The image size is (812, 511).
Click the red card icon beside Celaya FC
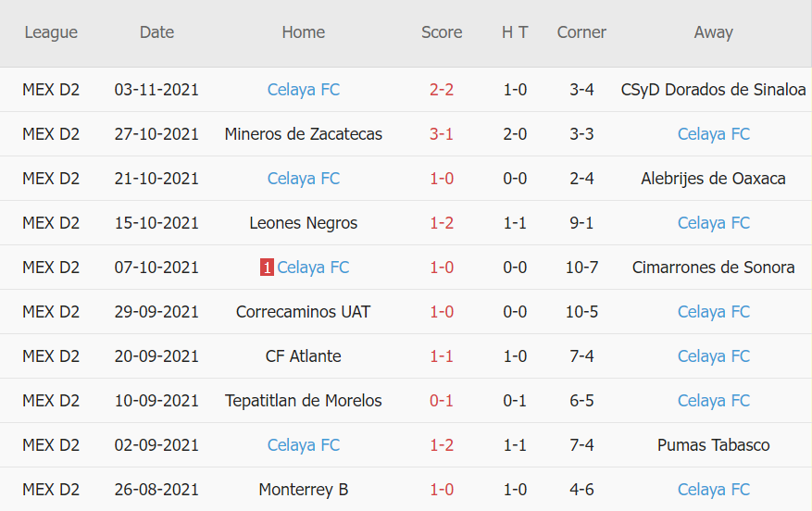(267, 268)
